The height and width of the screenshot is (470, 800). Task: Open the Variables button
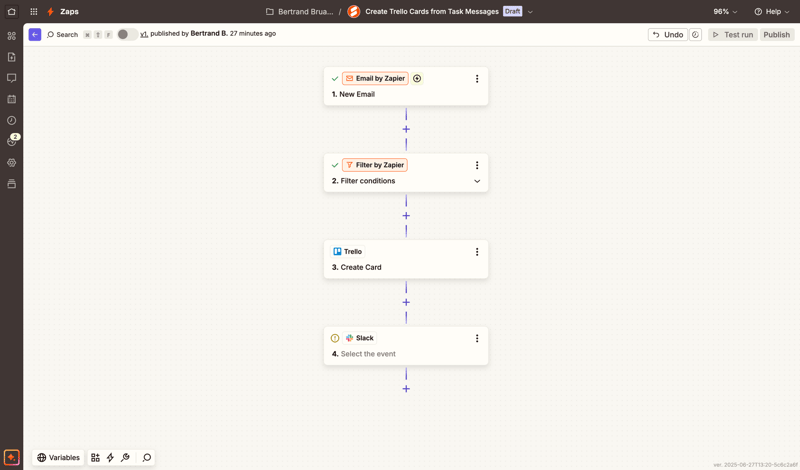click(x=58, y=457)
